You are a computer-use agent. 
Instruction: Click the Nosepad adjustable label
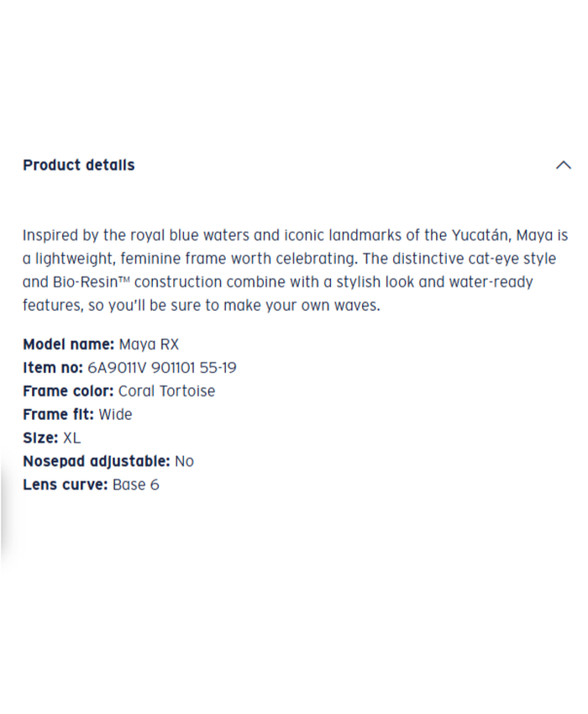[97, 462]
